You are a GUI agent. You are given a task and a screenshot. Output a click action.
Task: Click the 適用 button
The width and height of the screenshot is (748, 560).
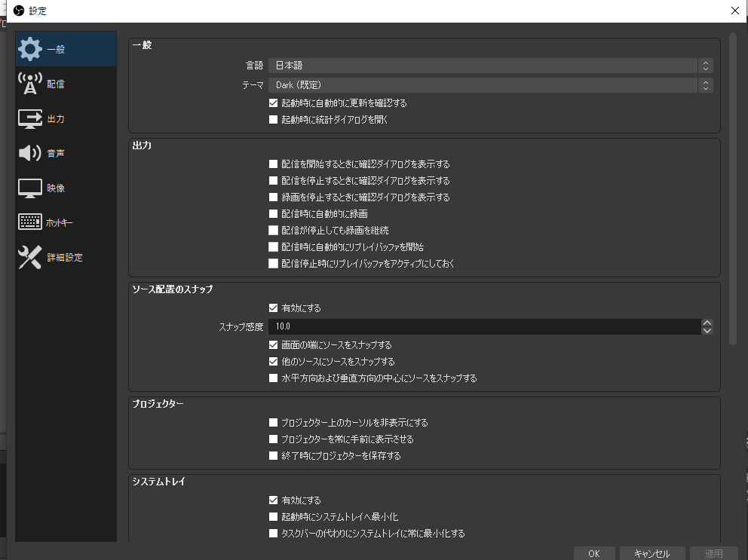pyautogui.click(x=713, y=553)
